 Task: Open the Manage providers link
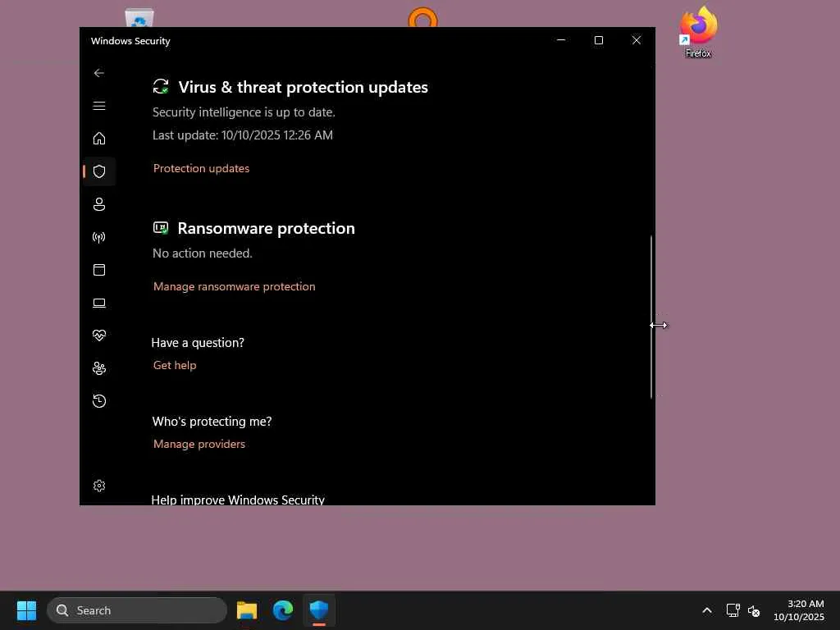(x=199, y=444)
